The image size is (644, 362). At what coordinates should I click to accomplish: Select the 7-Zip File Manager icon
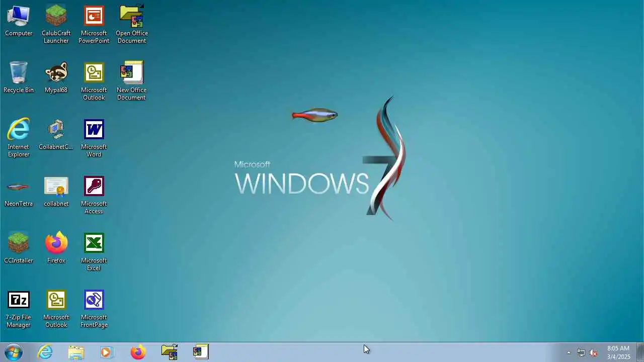click(19, 309)
